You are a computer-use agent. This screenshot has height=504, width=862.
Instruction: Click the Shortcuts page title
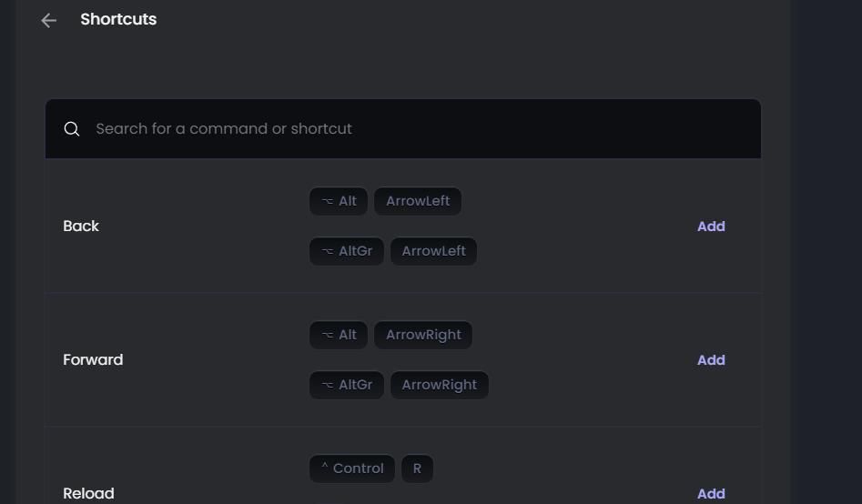pyautogui.click(x=118, y=19)
